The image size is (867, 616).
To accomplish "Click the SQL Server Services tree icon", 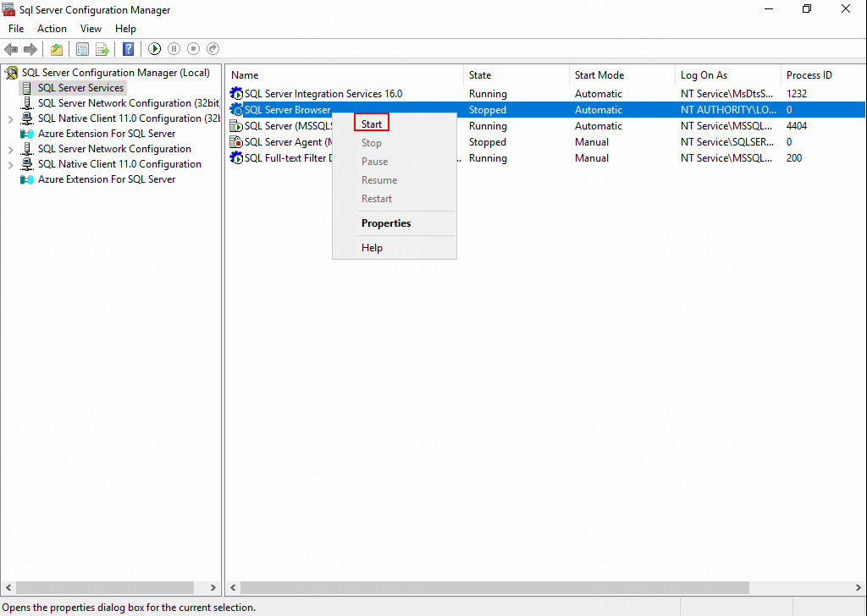I will [x=26, y=88].
